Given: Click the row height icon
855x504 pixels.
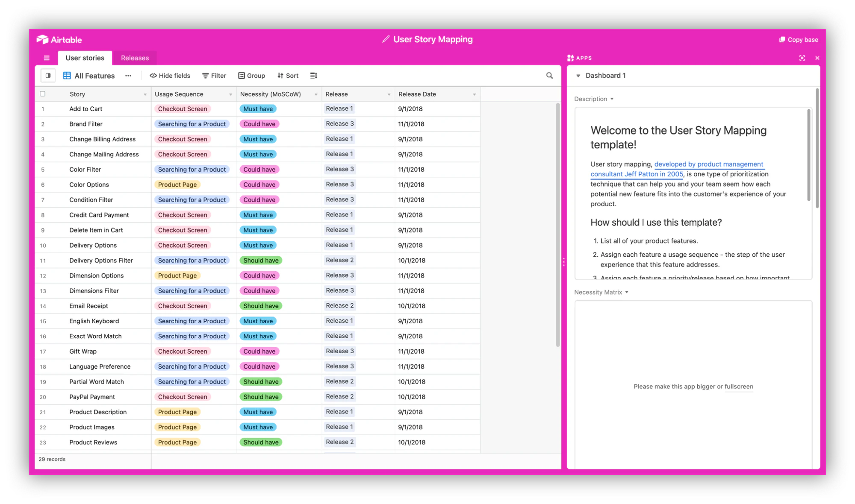Looking at the screenshot, I should click(x=313, y=76).
